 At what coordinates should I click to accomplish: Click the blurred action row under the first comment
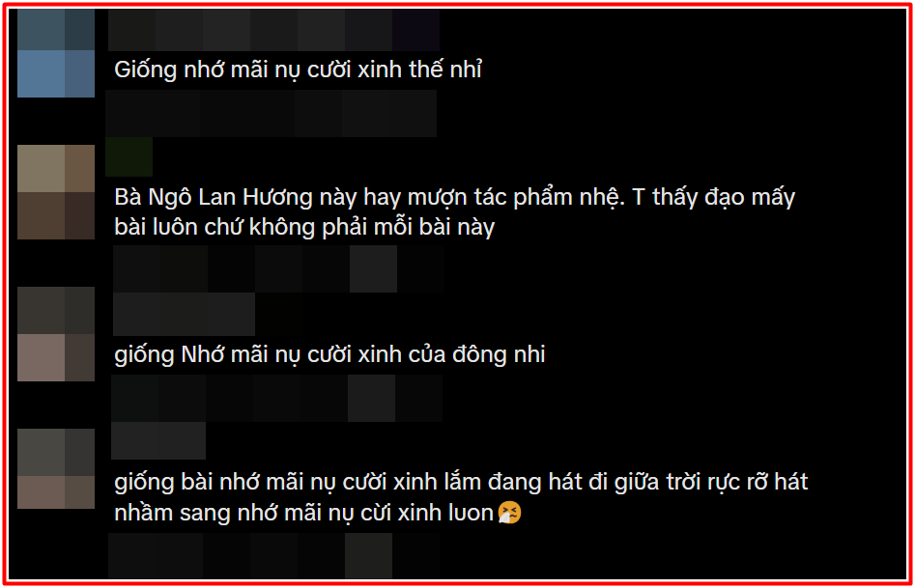coord(272,113)
